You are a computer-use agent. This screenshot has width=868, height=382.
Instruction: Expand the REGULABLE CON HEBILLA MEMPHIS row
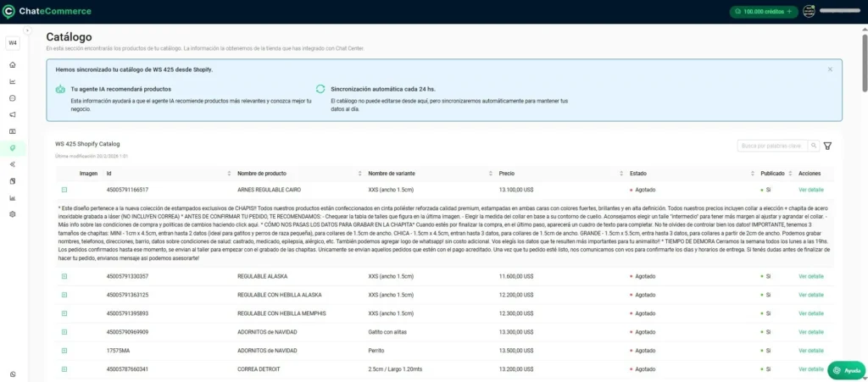point(64,313)
